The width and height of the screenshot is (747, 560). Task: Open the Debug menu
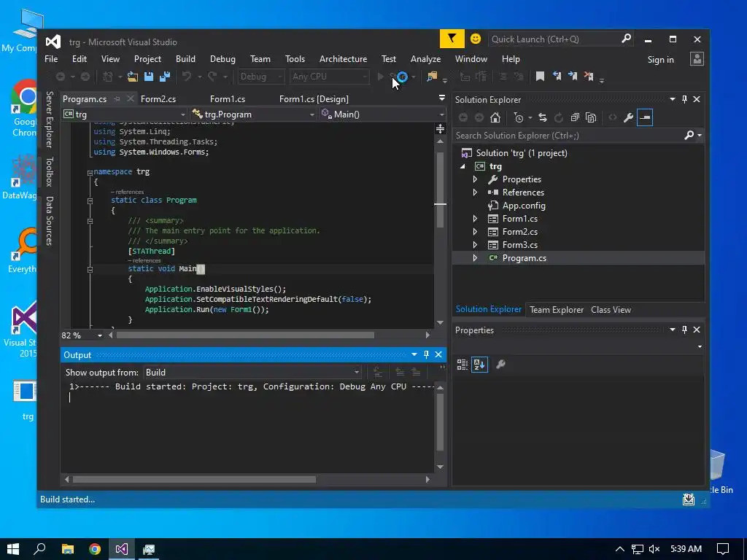222,59
